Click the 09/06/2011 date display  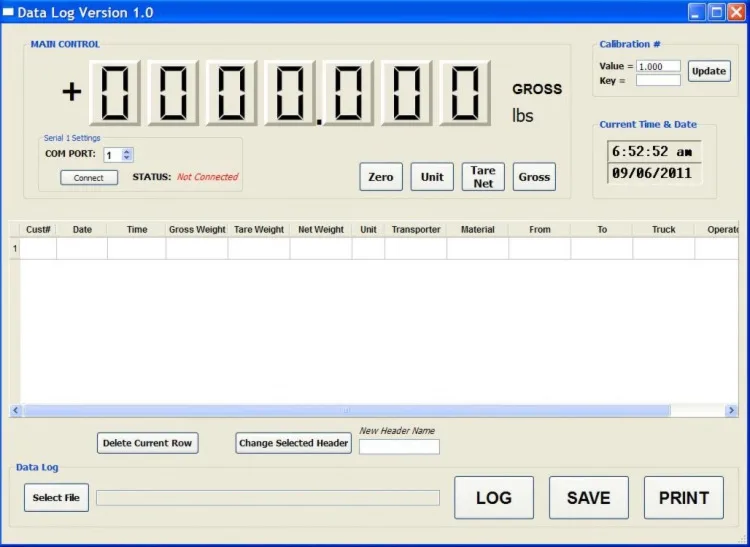click(654, 173)
